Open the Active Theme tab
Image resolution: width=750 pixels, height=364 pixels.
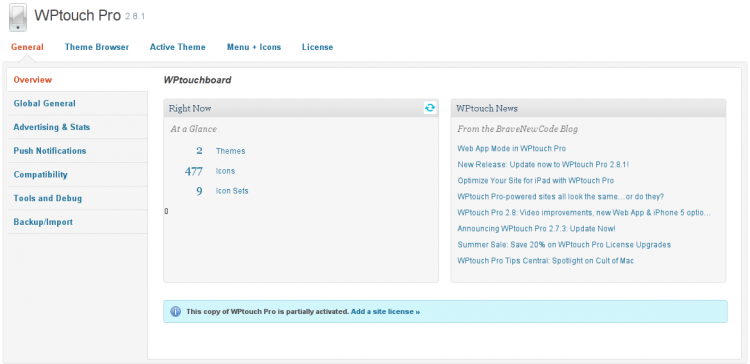pyautogui.click(x=177, y=47)
